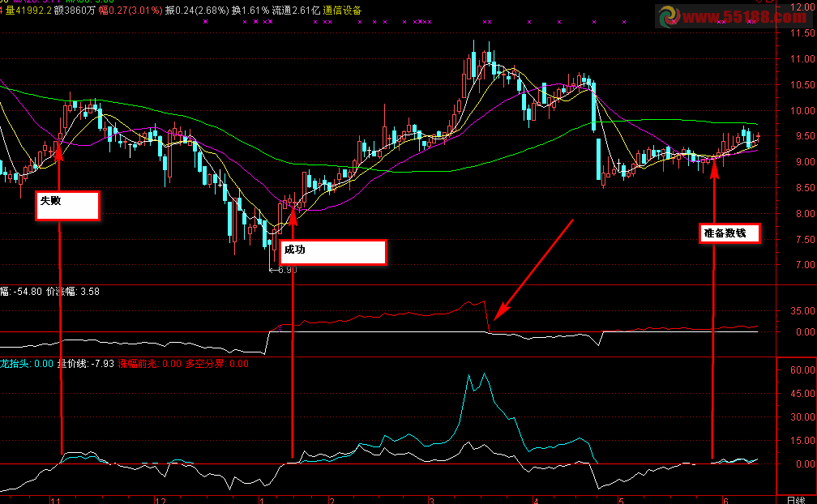Select the 涨幅前兆: 0.00 indicator label
The image size is (817, 504).
[149, 364]
